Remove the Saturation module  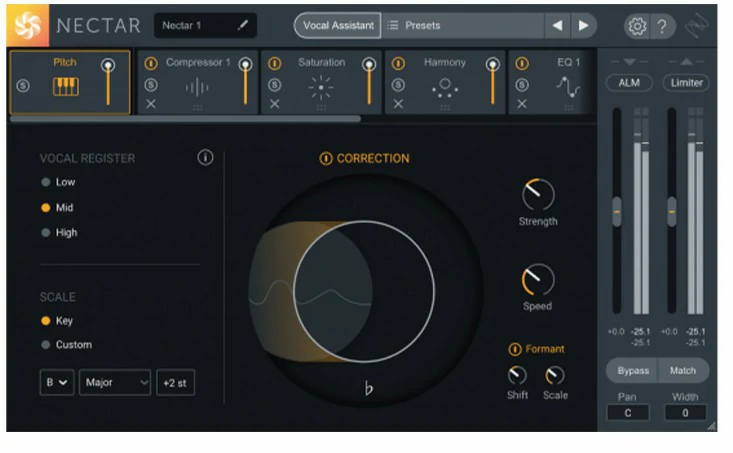click(x=274, y=104)
